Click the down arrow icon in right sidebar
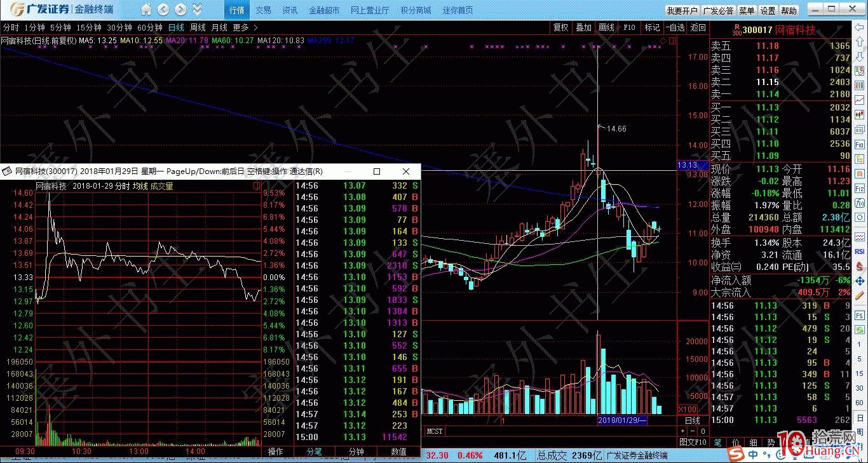This screenshot has width=868, height=463. click(x=859, y=57)
